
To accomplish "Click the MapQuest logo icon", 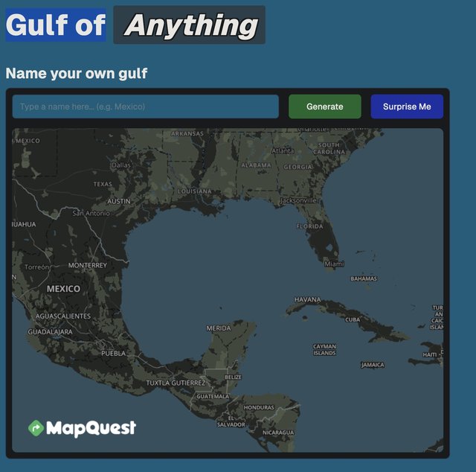I will 36,428.
